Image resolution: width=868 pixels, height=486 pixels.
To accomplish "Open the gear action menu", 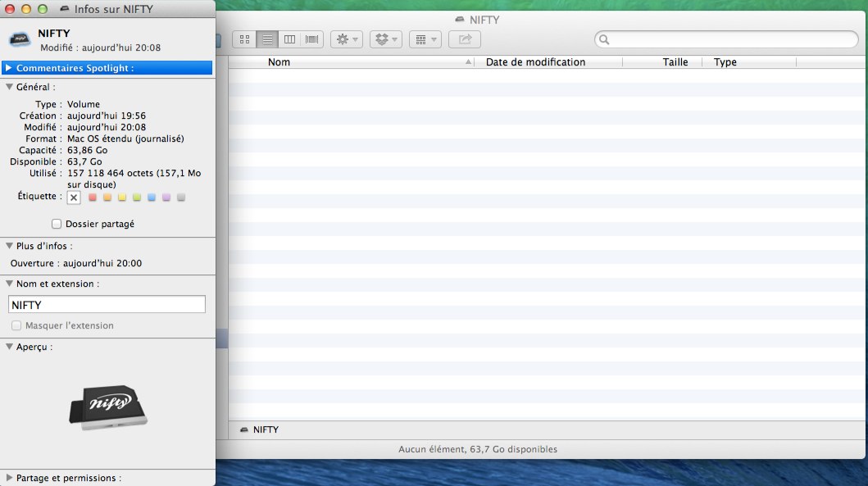I will [347, 39].
